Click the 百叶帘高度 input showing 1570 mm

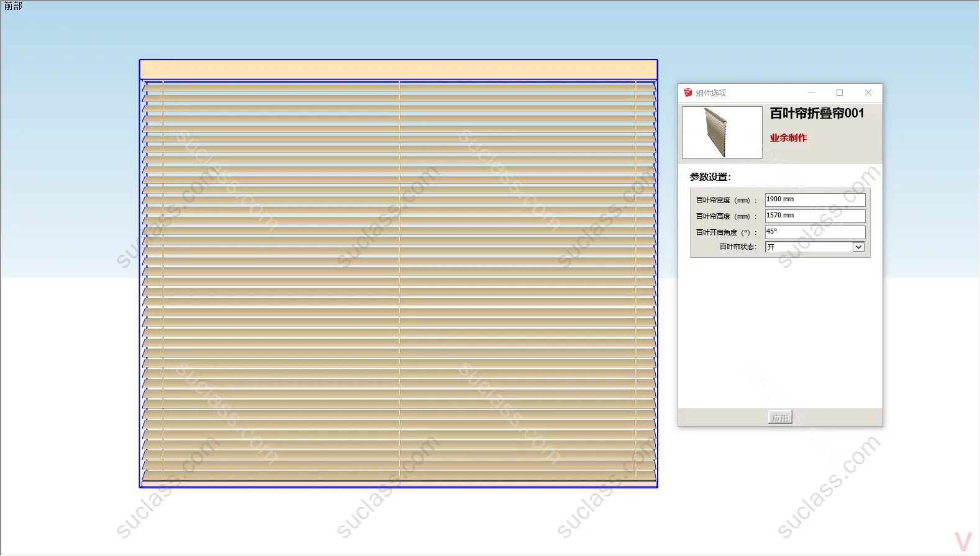coord(814,216)
